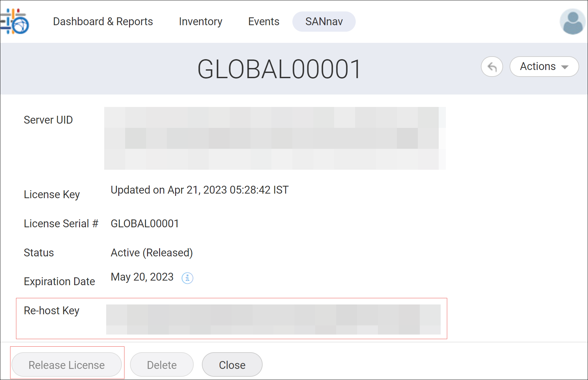
Task: Open the Actions dropdown menu
Action: [544, 66]
